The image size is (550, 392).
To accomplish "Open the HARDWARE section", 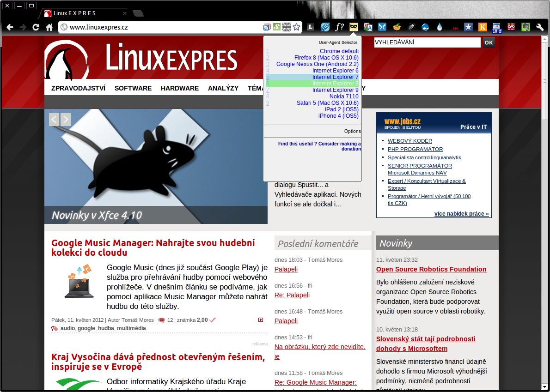I will click(x=180, y=88).
